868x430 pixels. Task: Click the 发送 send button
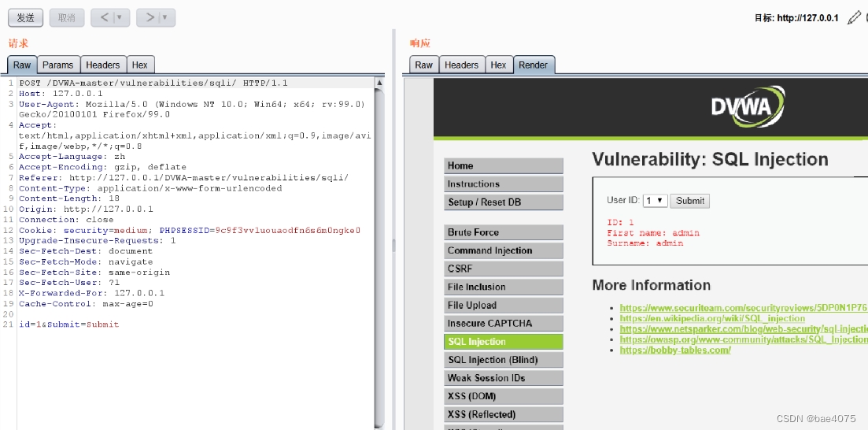25,18
